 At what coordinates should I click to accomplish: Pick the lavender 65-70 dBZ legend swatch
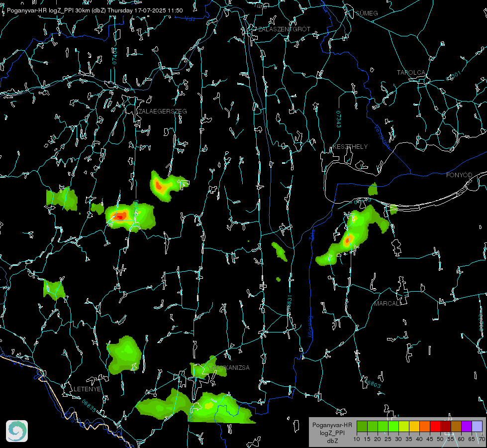click(x=477, y=426)
